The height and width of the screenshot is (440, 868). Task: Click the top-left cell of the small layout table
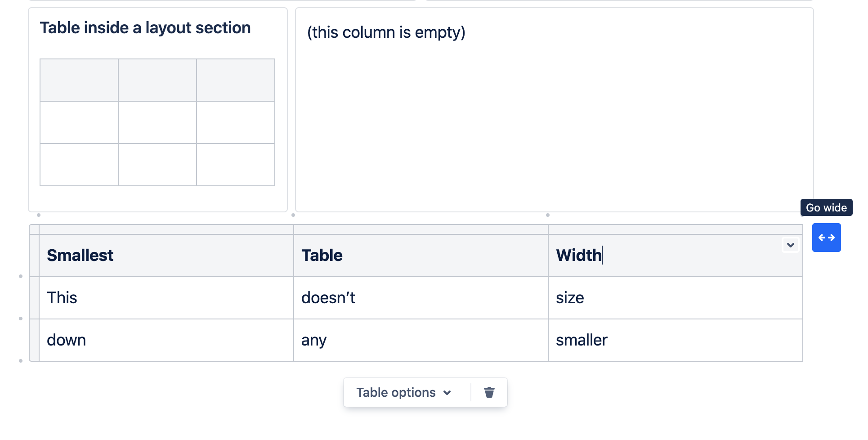click(x=79, y=80)
